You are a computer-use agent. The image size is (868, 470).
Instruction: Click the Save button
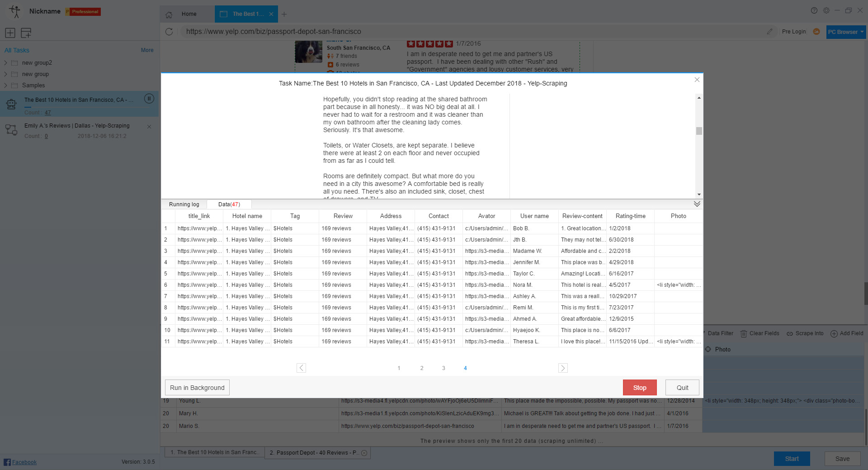point(842,459)
